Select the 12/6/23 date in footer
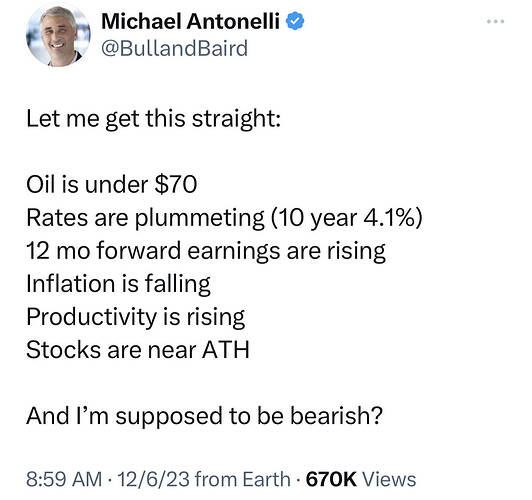The image size is (532, 500). tap(153, 479)
